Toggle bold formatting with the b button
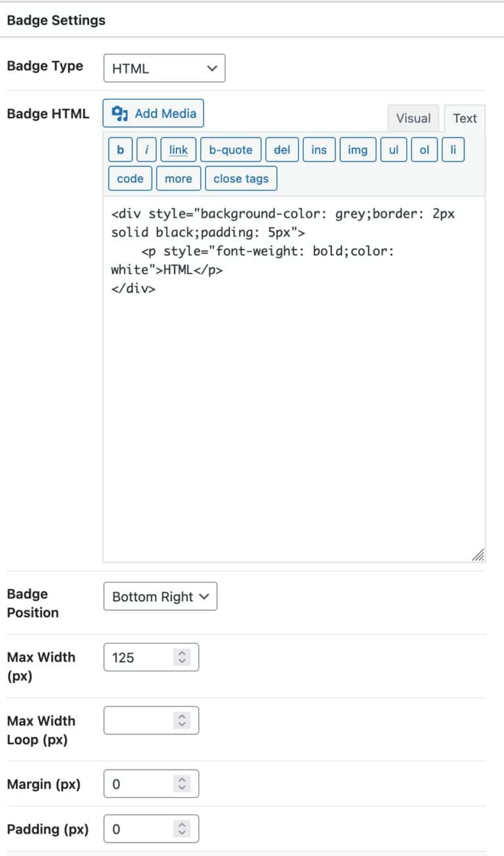 point(120,149)
